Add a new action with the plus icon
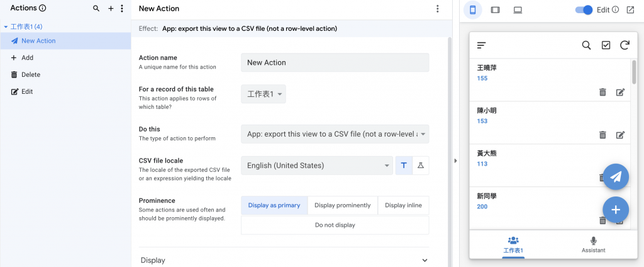The image size is (644, 267). click(x=111, y=9)
